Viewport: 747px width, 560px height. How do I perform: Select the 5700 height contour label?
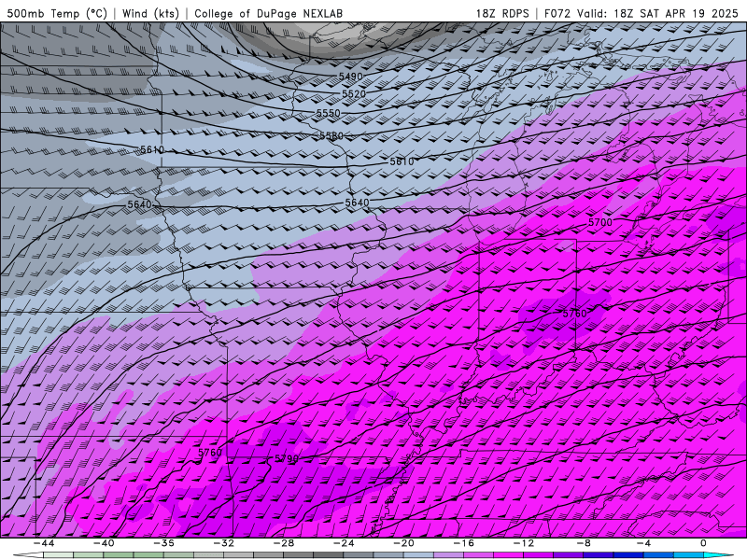tap(600, 222)
